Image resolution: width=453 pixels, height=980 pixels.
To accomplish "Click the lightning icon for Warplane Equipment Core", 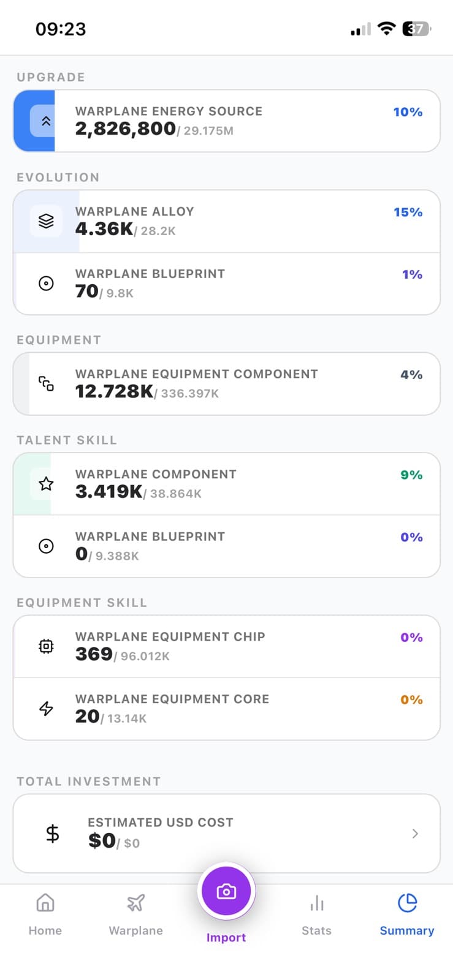I will pyautogui.click(x=45, y=708).
